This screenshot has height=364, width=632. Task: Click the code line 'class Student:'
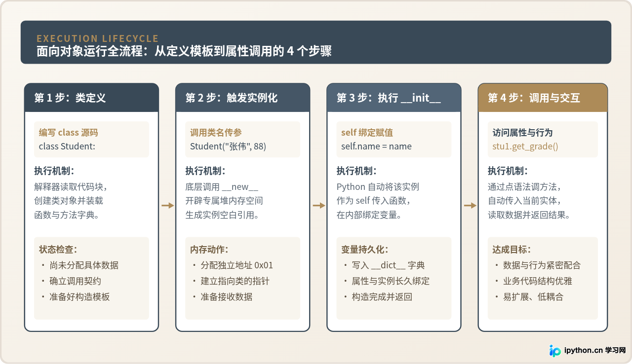click(67, 146)
